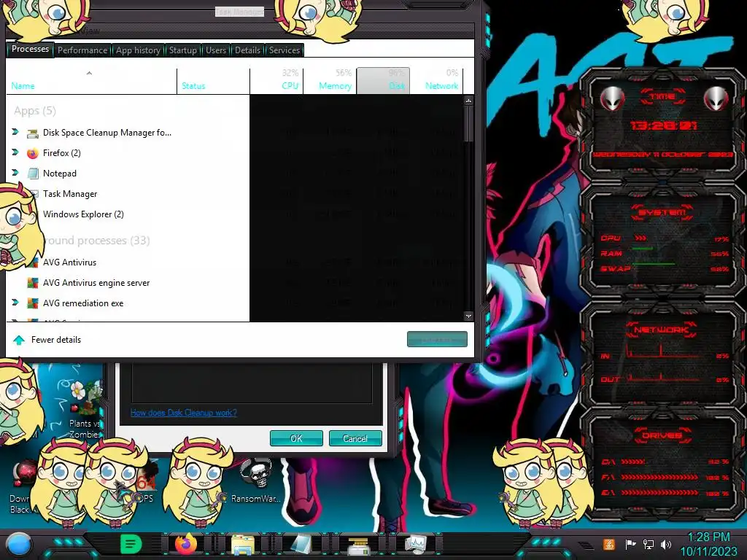The image size is (747, 560).
Task: Click the up-arrow icon beside Fewer details
Action: click(x=19, y=340)
